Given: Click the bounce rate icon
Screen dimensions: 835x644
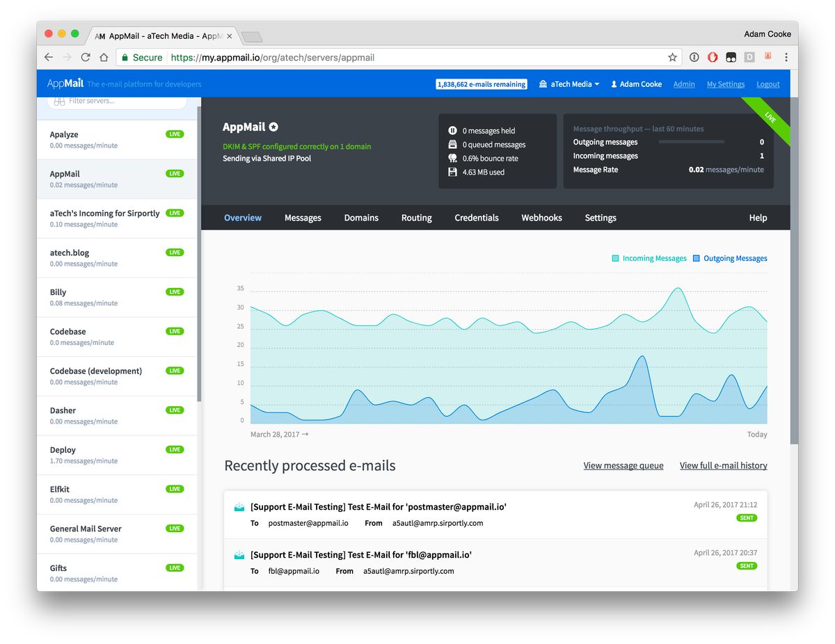Looking at the screenshot, I should (x=452, y=159).
